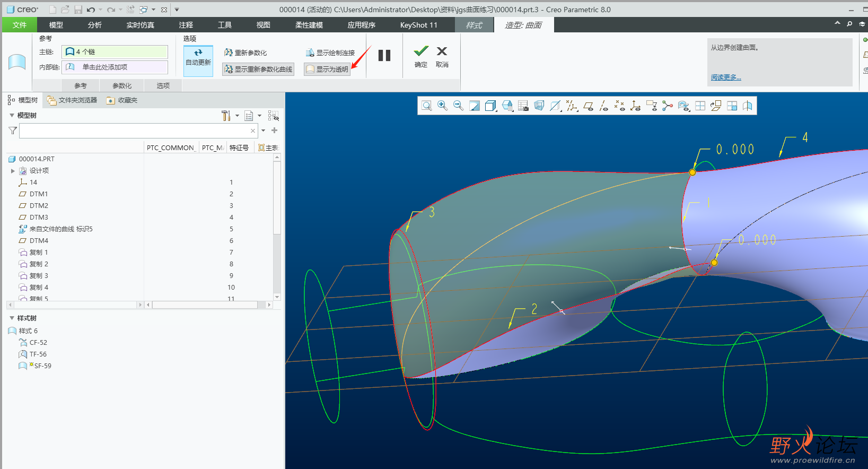This screenshot has width=868, height=469.
Task: Click the view manager camera icon
Action: 523,106
